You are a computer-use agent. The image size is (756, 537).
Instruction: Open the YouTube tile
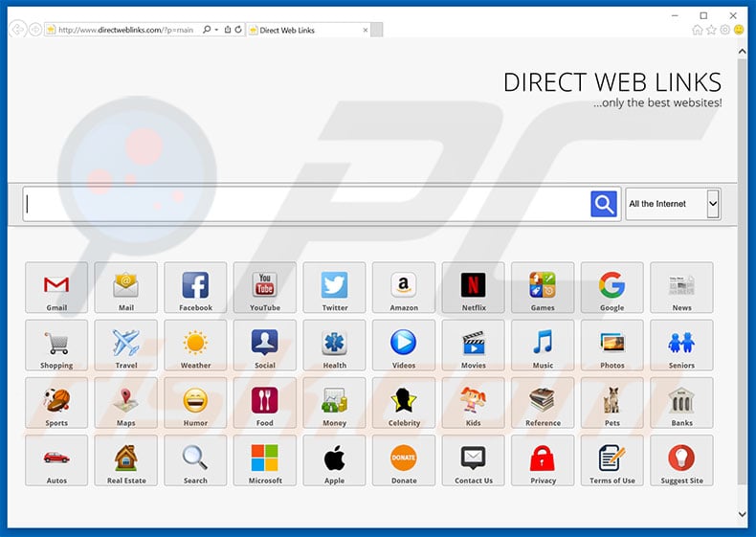tap(265, 287)
